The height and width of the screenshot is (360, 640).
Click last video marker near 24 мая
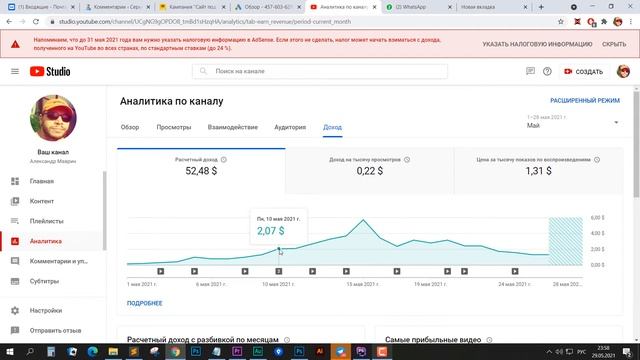tap(515, 271)
